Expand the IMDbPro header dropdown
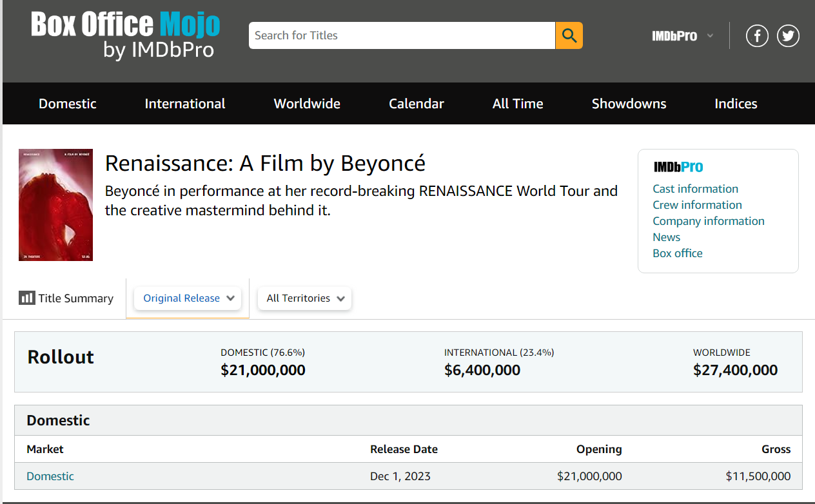815x504 pixels. [682, 36]
